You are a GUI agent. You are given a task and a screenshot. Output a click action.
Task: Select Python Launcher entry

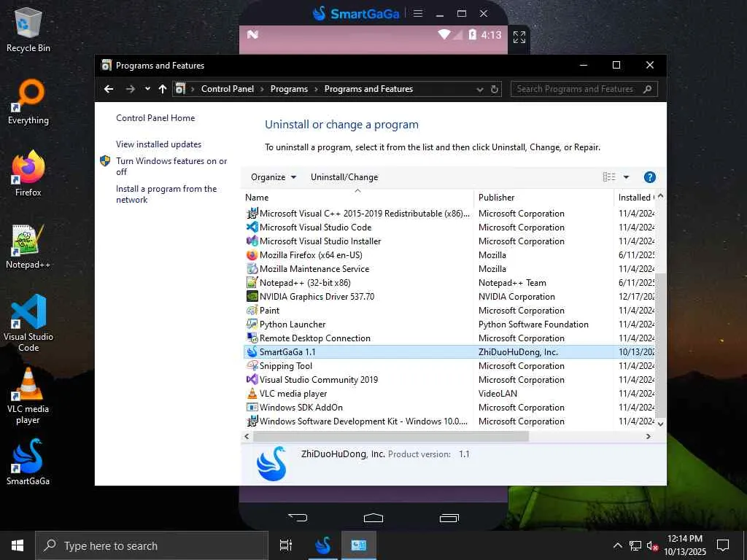pos(292,324)
